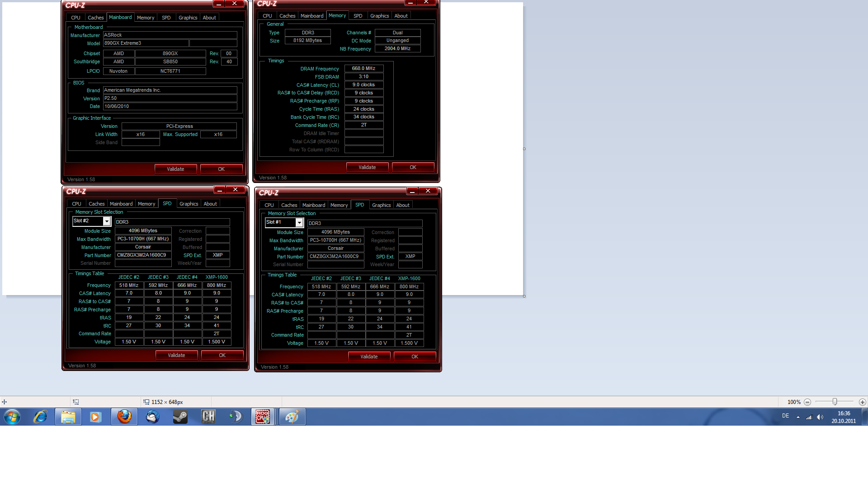Open the network signal tray icon
The width and height of the screenshot is (868, 488).
[809, 417]
